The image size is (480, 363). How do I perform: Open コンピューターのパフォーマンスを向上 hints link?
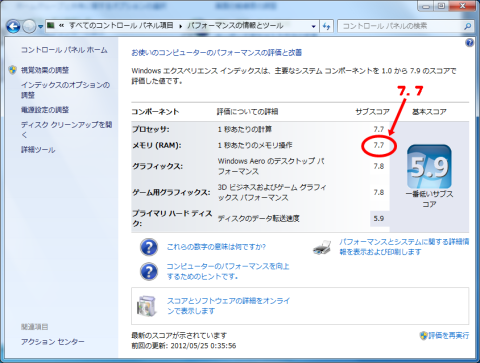tap(228, 271)
